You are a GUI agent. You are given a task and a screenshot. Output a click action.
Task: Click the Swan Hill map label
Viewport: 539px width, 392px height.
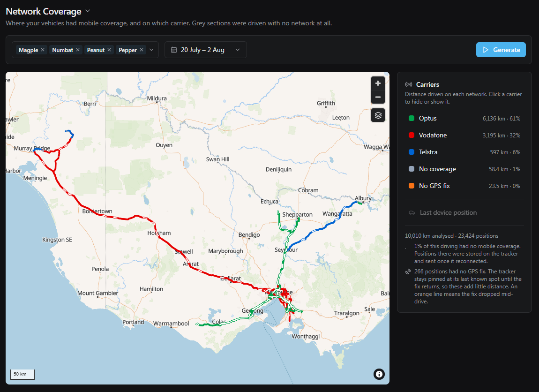217,159
